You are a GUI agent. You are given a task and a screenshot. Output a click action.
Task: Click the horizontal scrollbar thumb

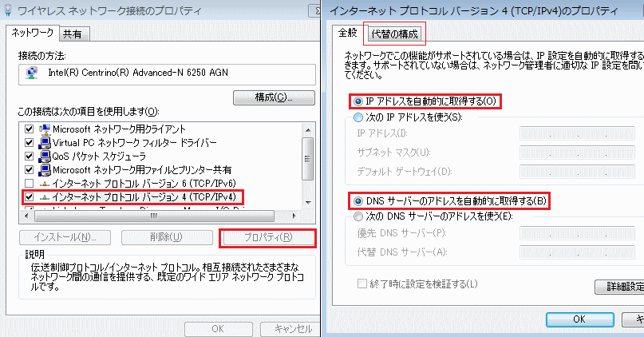click(154, 216)
